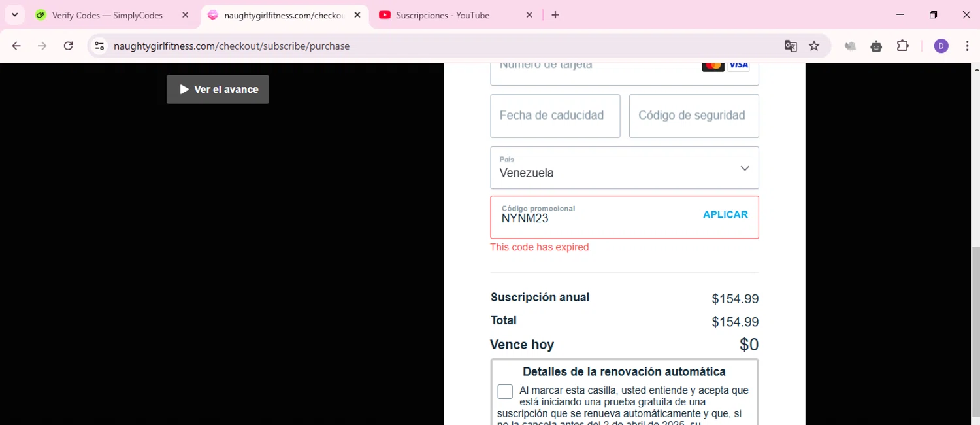
Task: Click the Código promocional field with NYNM23
Action: 625,217
